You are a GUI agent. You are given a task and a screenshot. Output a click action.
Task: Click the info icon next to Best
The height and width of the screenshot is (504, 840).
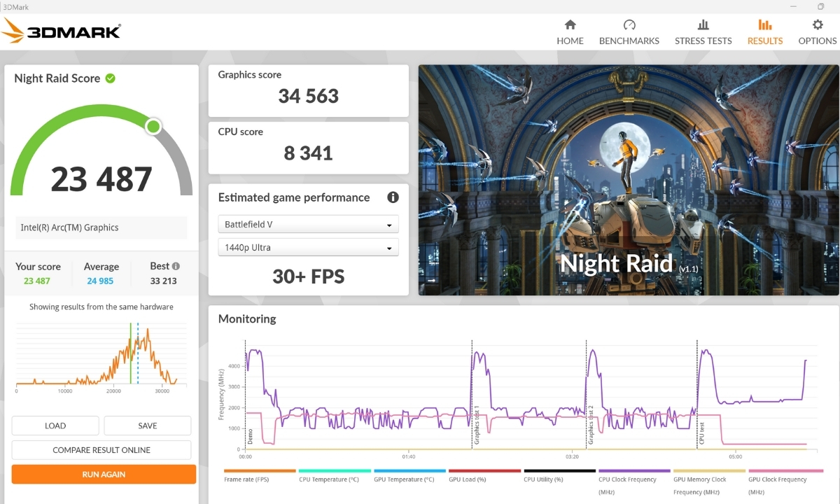[x=176, y=266]
